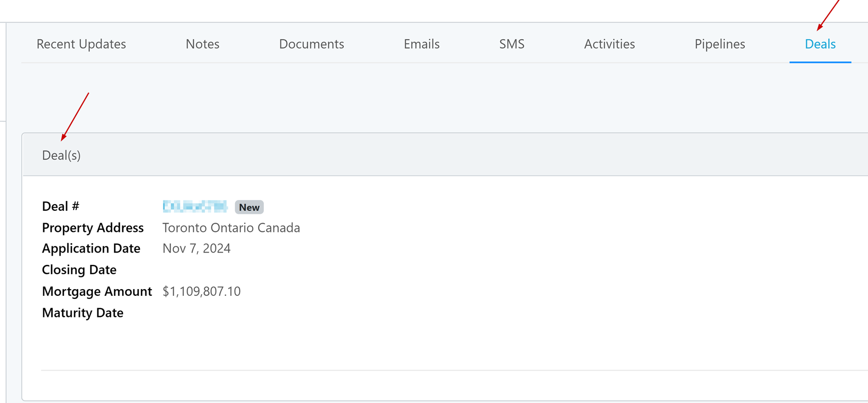Select the Deals tab

(x=820, y=44)
